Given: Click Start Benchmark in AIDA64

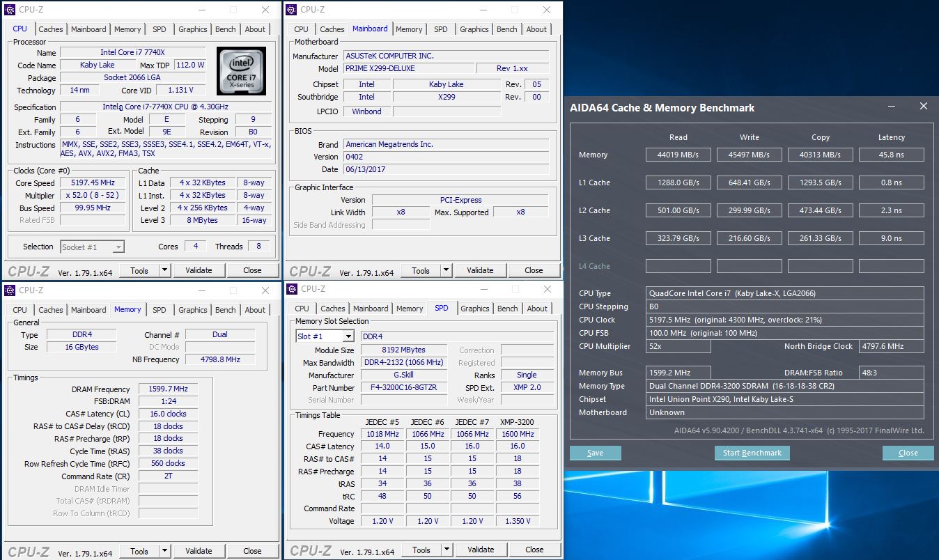Looking at the screenshot, I should (752, 453).
